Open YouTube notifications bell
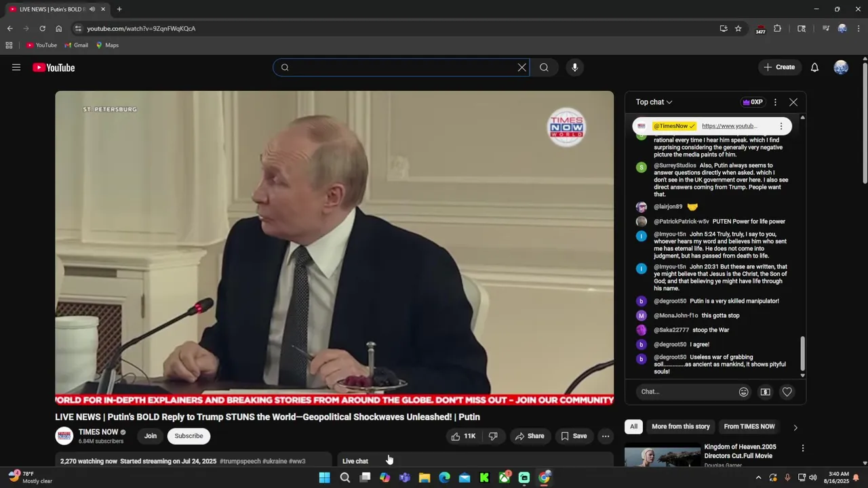Image resolution: width=868 pixels, height=488 pixels. pos(814,67)
